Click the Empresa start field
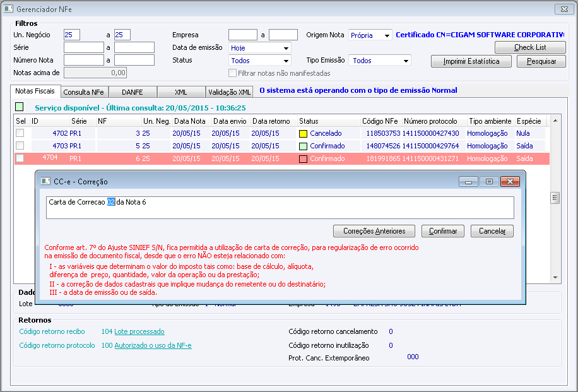The height and width of the screenshot is (392, 578). click(242, 35)
